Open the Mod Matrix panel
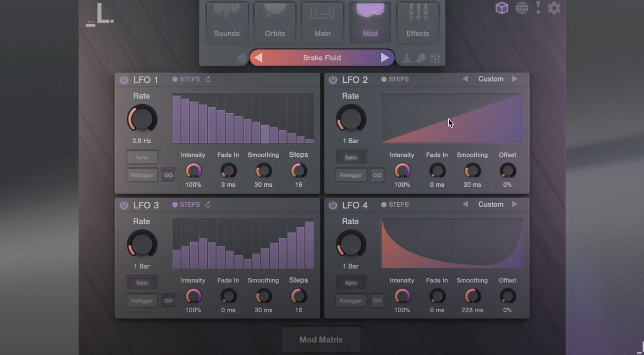The image size is (644, 355). [x=321, y=340]
